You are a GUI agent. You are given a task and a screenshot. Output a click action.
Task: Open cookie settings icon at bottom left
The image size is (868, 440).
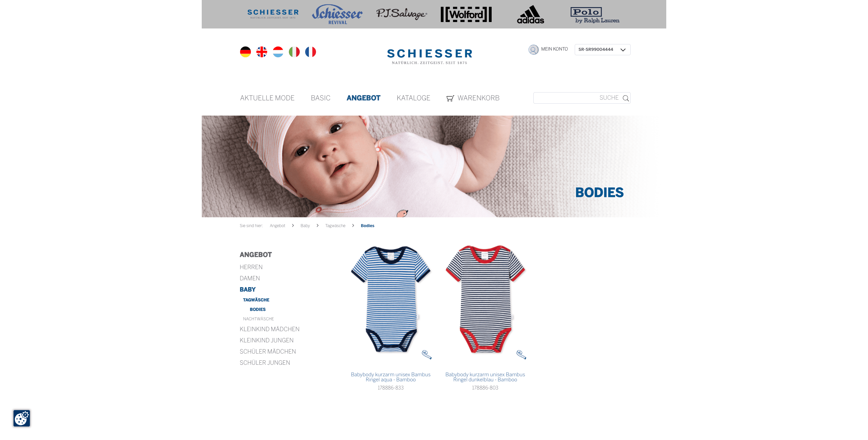[x=22, y=418]
